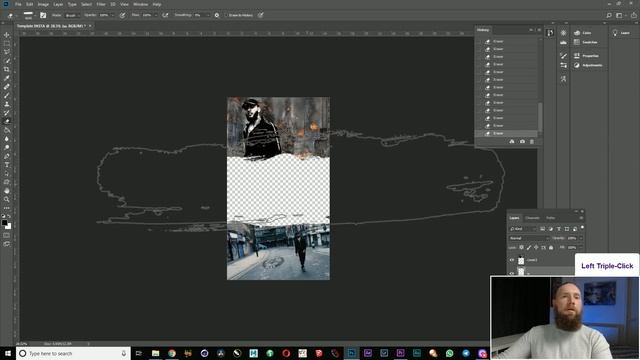Open the layer Kind filter dropdown
This screenshot has width=640, height=360.
click(x=523, y=229)
